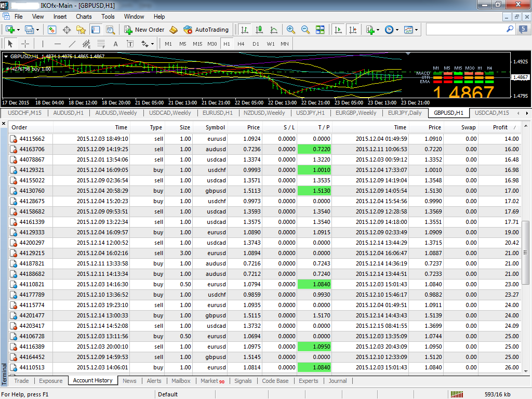The width and height of the screenshot is (532, 399).
Task: Select the M30 timeframe
Action: point(212,44)
